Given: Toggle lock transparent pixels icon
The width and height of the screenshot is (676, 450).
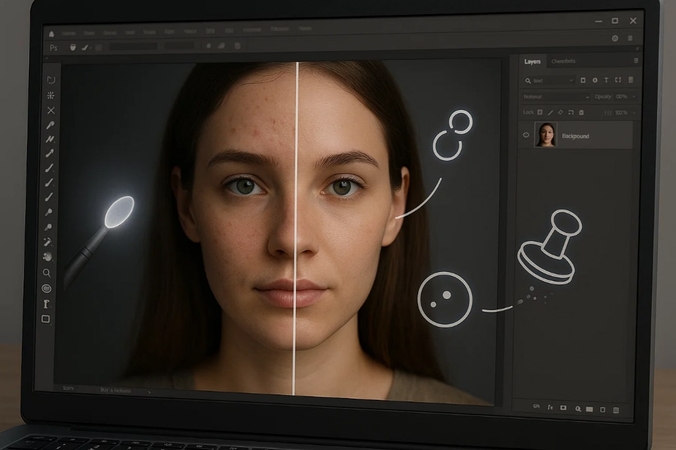Looking at the screenshot, I should (540, 112).
